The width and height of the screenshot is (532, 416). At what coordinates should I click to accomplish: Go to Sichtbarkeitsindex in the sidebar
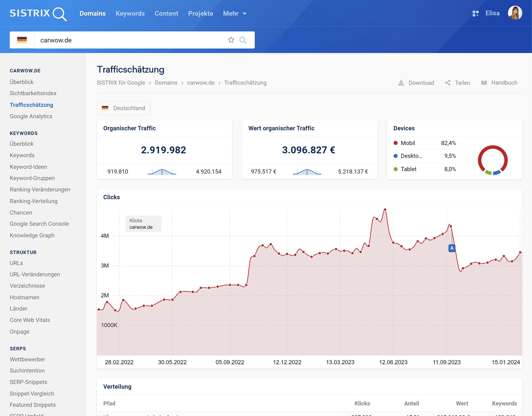tap(33, 93)
